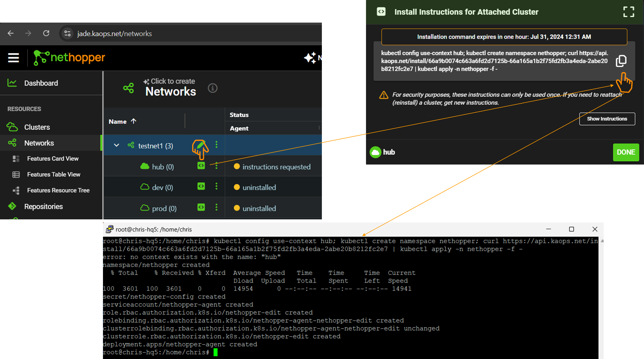Click the address bar URL jade.kaops.net/networks
Screen dimensions: 644x359
click(114, 34)
